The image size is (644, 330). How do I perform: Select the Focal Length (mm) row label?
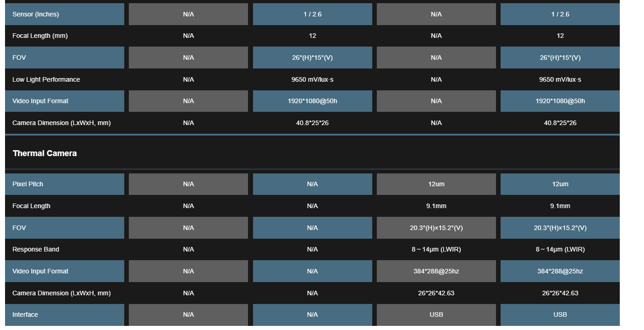point(40,36)
